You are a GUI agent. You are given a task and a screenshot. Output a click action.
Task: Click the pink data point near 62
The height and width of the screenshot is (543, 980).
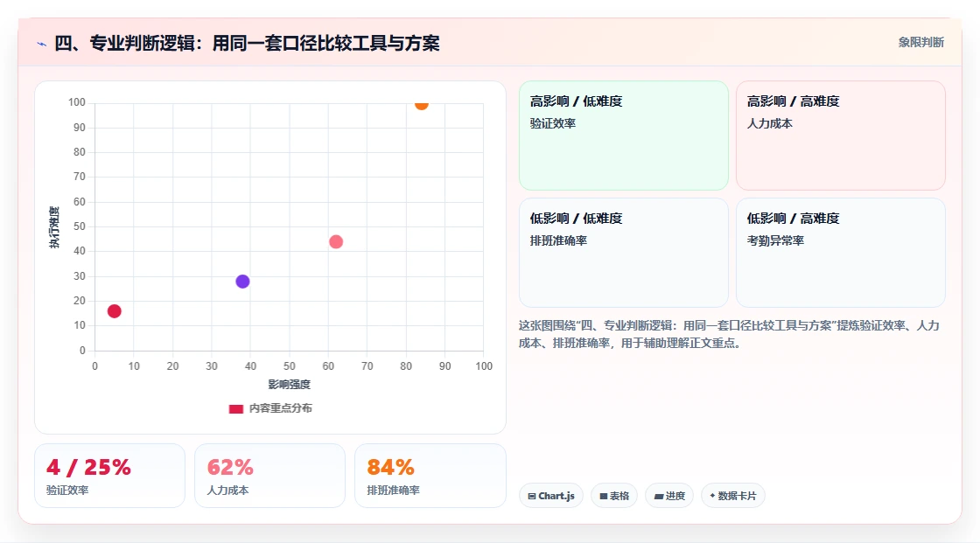336,242
